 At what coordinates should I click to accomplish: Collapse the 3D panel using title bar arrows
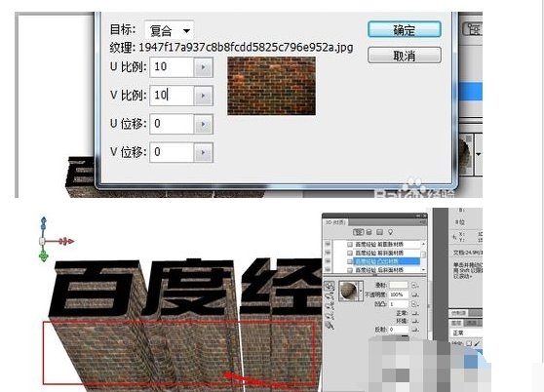click(x=418, y=216)
